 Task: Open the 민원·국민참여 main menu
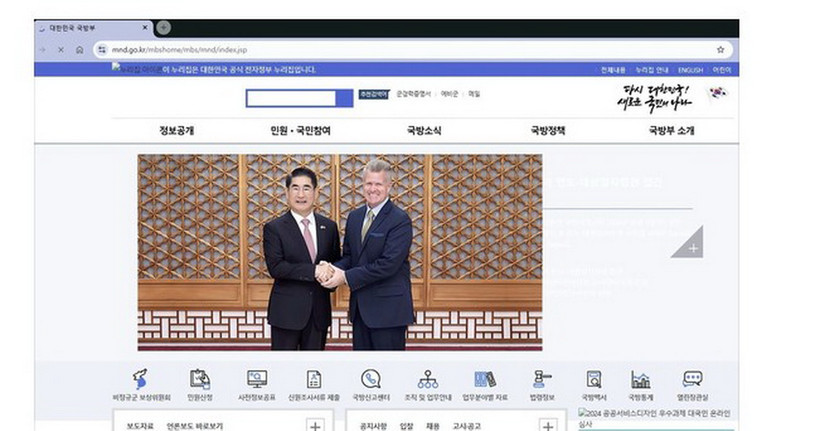[x=301, y=130]
